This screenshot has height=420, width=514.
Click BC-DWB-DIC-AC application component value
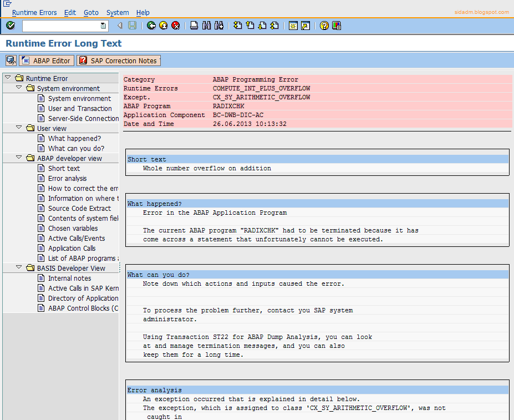pyautogui.click(x=238, y=115)
